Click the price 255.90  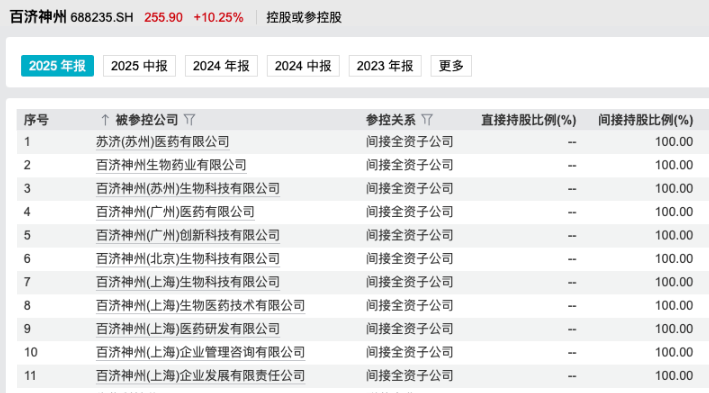pos(163,18)
